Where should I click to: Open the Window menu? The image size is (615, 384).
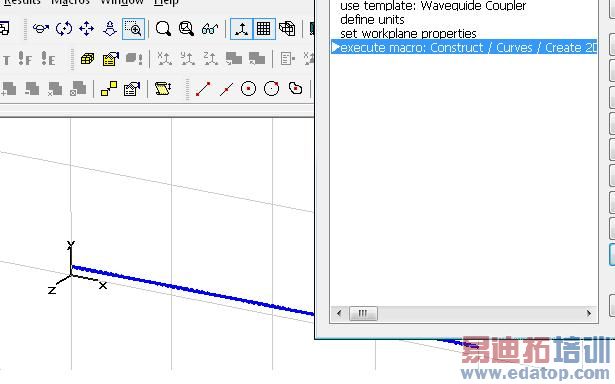point(122,2)
